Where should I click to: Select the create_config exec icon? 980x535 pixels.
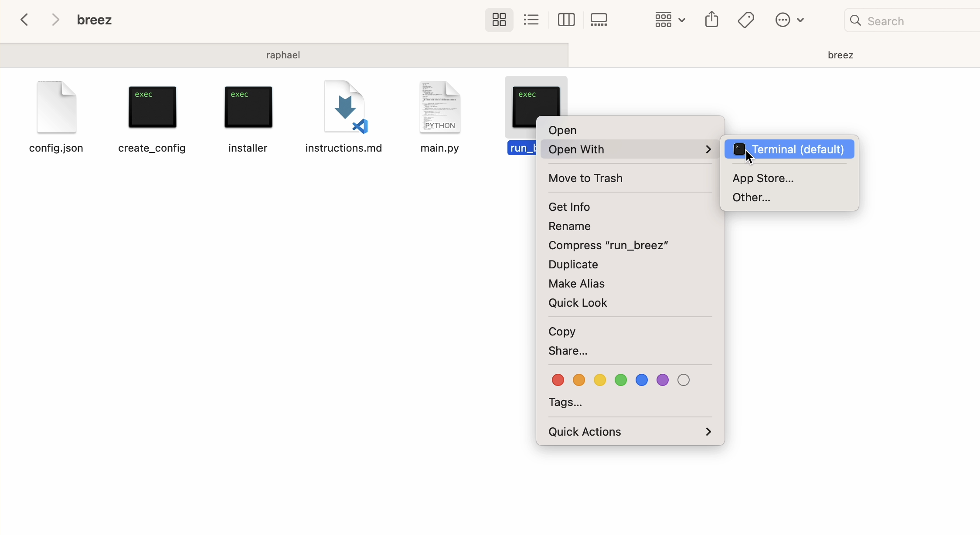pyautogui.click(x=153, y=107)
